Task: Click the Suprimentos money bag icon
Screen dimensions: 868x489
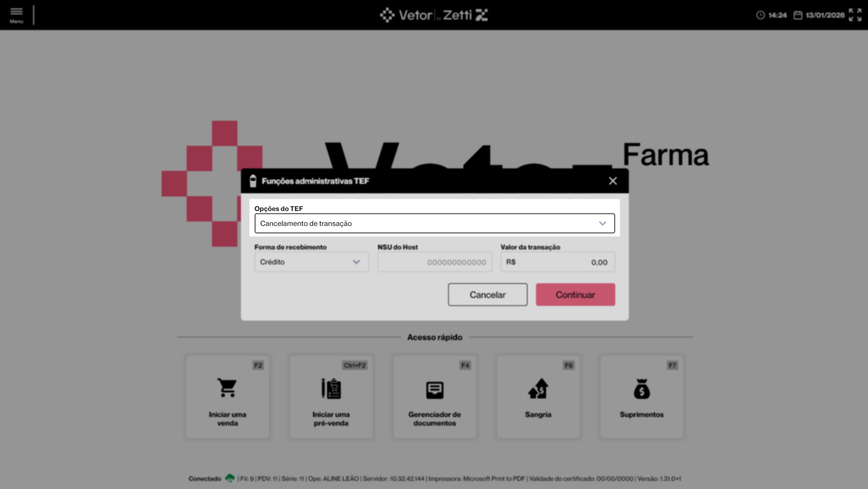Action: [x=641, y=388]
